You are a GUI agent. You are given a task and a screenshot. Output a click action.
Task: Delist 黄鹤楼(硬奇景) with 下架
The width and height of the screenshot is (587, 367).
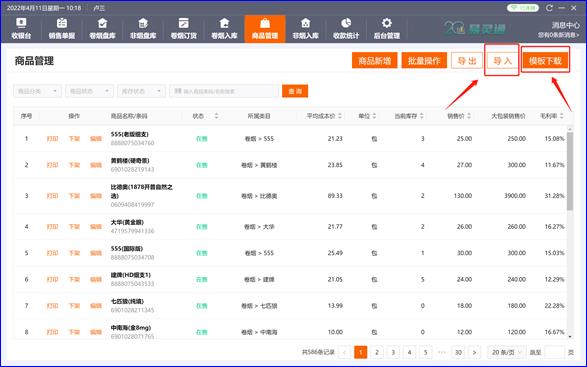point(74,165)
